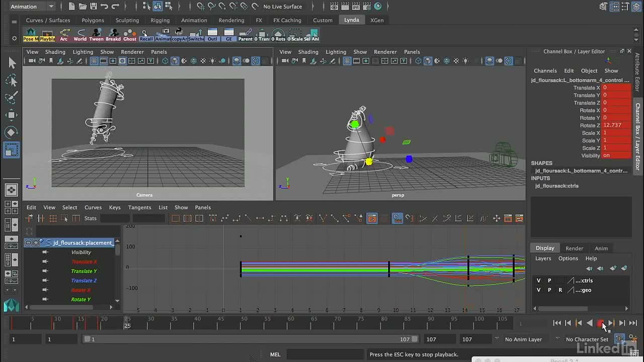This screenshot has width=644, height=362.
Task: Select the Arc shelf tool
Action: [64, 35]
